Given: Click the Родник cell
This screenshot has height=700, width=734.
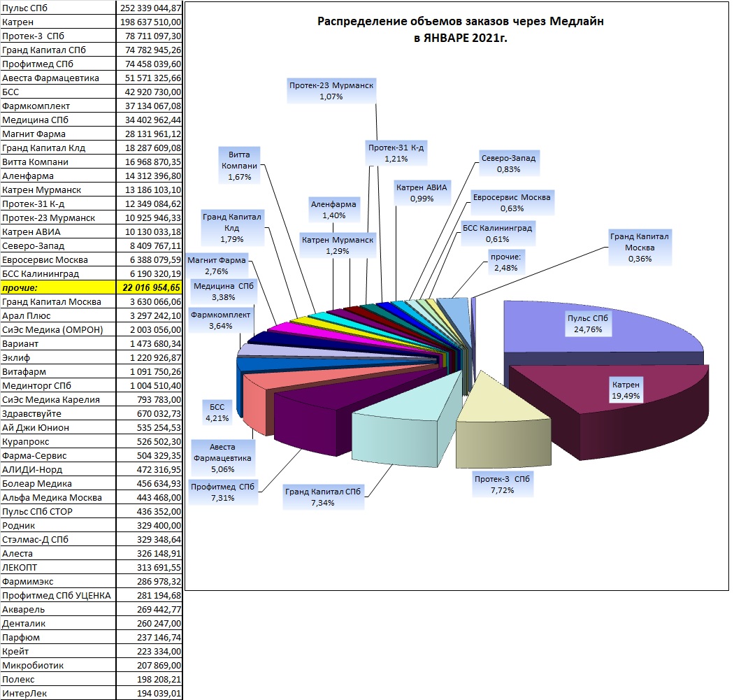Looking at the screenshot, I should [x=58, y=526].
